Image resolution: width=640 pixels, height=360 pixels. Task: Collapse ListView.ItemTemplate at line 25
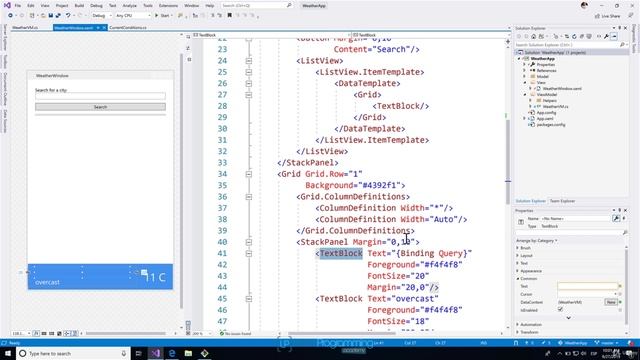point(249,72)
